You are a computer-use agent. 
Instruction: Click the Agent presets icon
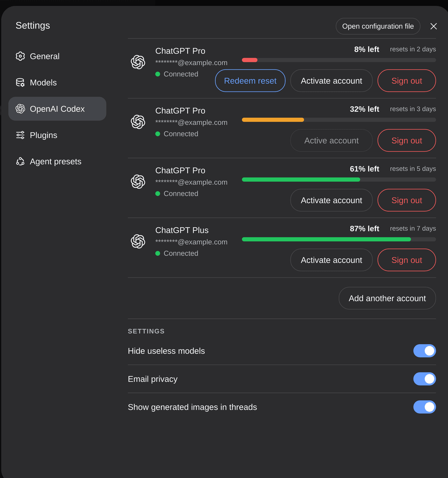click(x=20, y=161)
